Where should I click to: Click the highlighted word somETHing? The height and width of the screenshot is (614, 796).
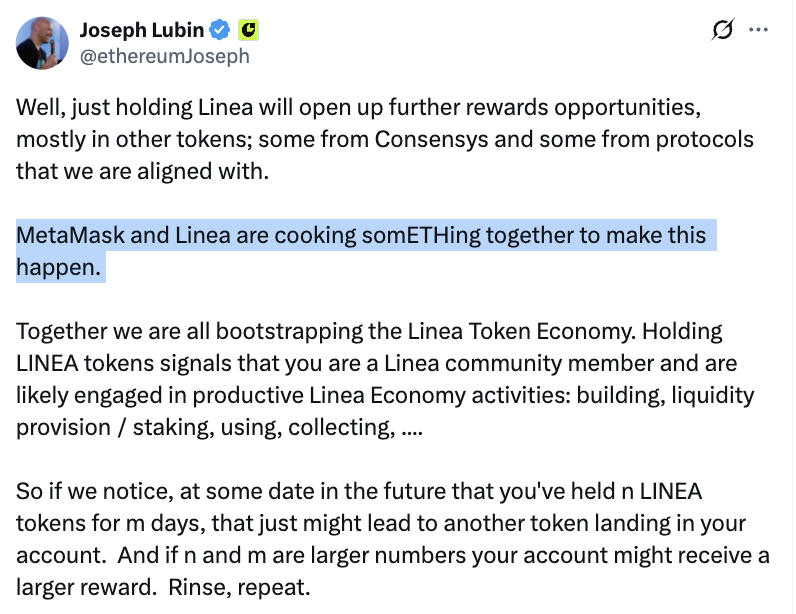point(421,235)
